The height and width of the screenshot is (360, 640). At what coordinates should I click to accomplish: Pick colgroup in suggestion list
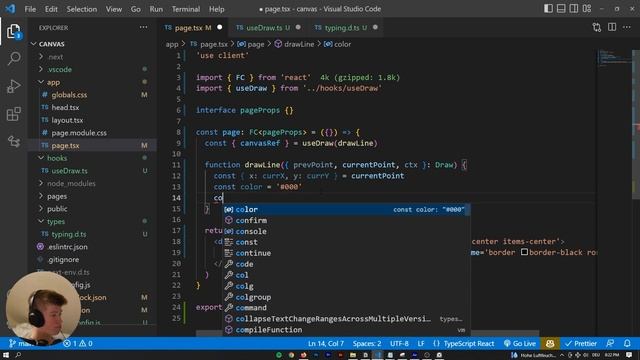pyautogui.click(x=346, y=297)
